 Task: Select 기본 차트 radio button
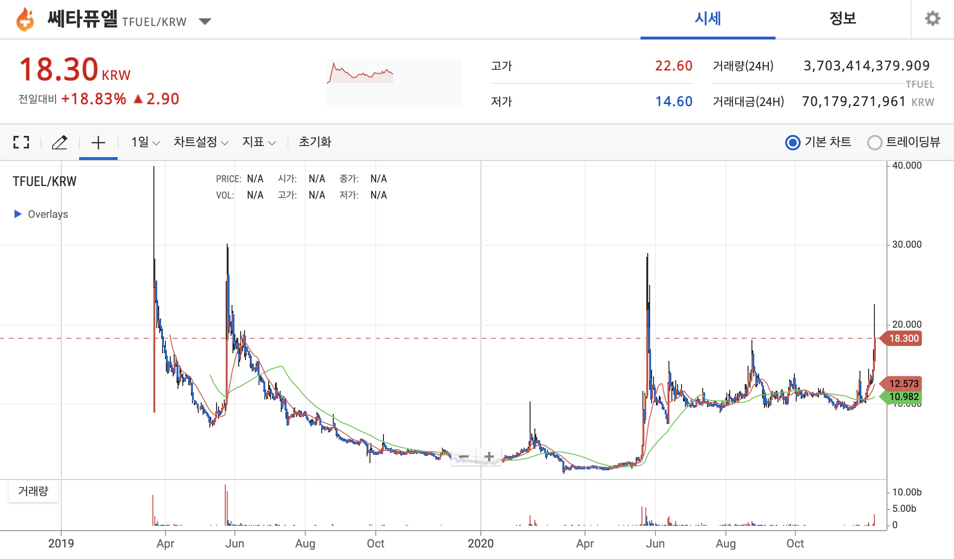click(792, 143)
